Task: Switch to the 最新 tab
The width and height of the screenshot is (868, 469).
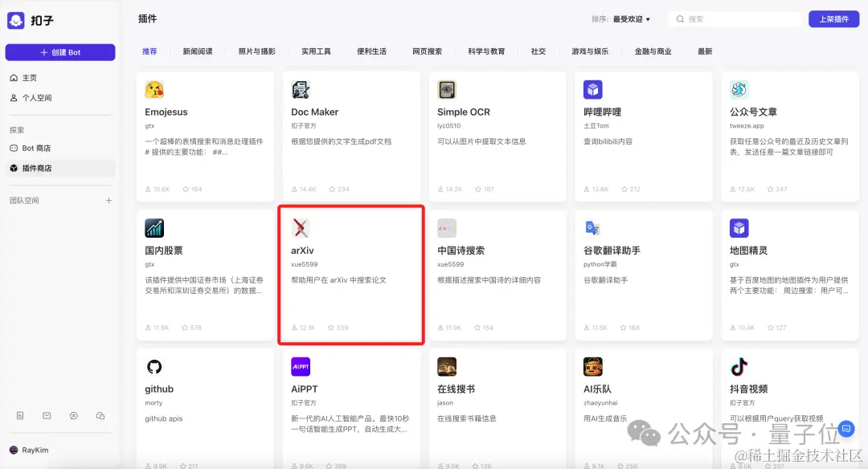Action: (x=705, y=51)
